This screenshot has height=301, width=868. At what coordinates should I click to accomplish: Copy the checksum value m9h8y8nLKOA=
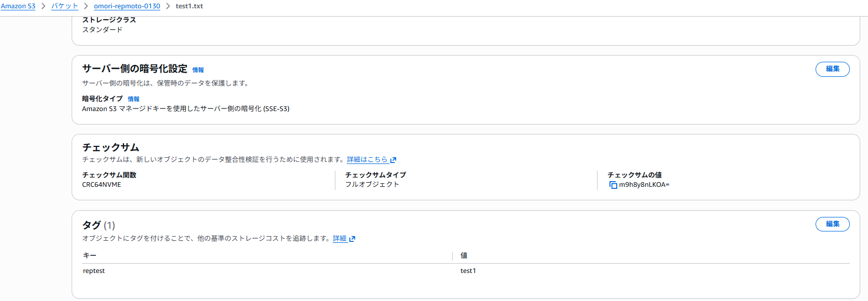pyautogui.click(x=613, y=184)
